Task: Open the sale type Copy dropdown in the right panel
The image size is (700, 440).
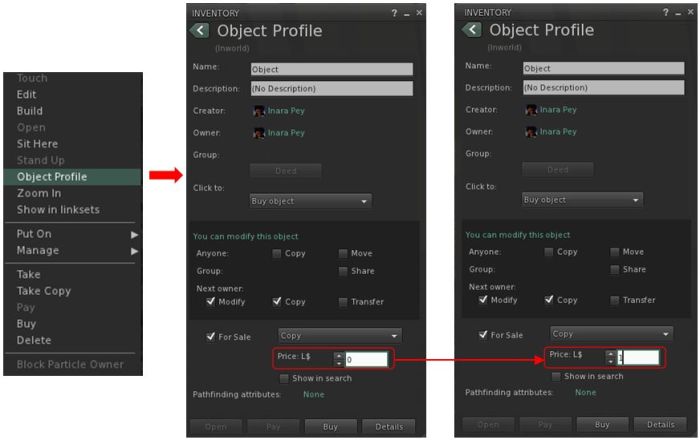Action: [611, 334]
